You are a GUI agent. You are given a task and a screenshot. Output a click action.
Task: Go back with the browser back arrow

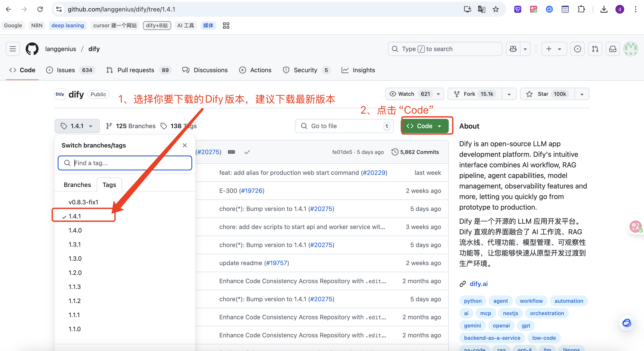(9, 9)
